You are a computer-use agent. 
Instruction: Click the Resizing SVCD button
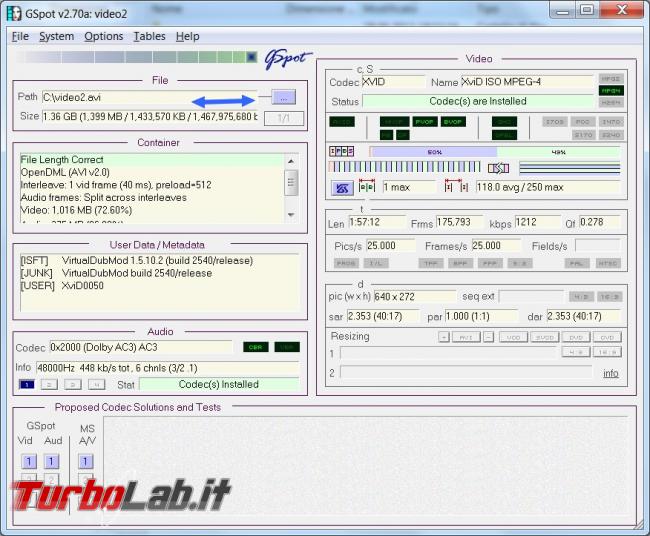pos(545,337)
